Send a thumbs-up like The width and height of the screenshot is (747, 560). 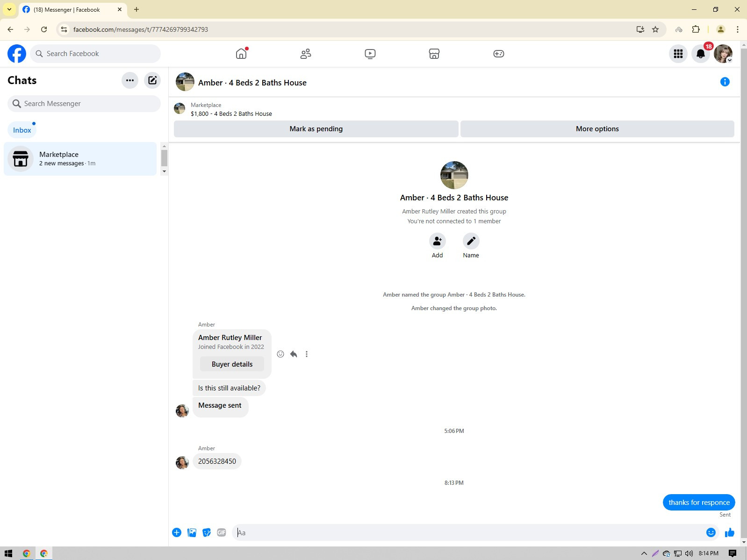tap(730, 532)
